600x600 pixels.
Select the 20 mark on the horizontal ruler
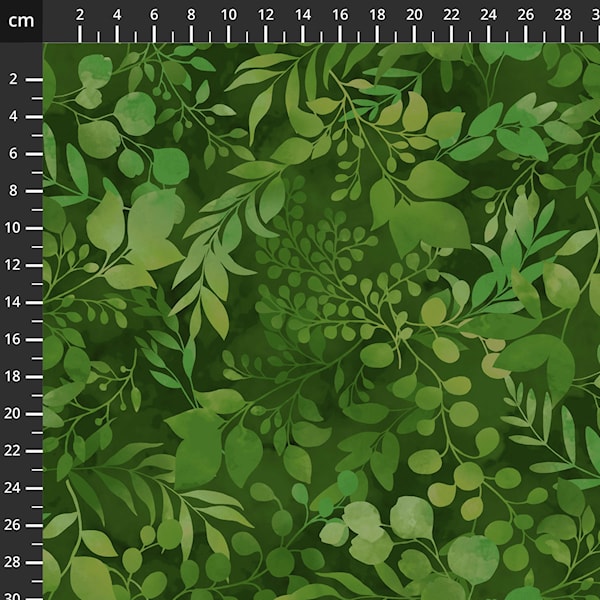(x=414, y=15)
